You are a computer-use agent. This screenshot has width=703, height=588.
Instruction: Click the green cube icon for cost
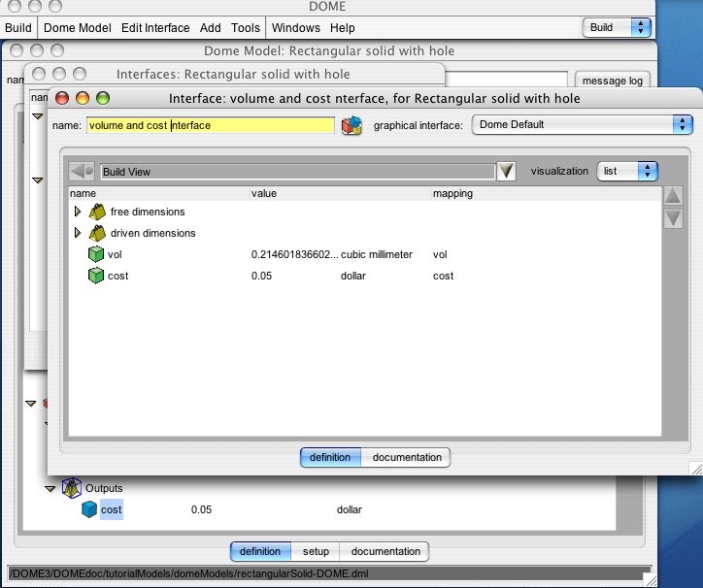pyautogui.click(x=96, y=276)
